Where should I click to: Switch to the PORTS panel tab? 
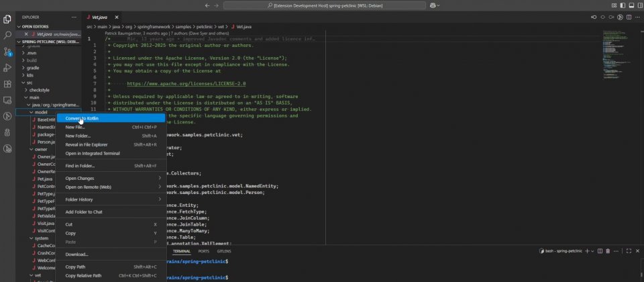coord(203,250)
